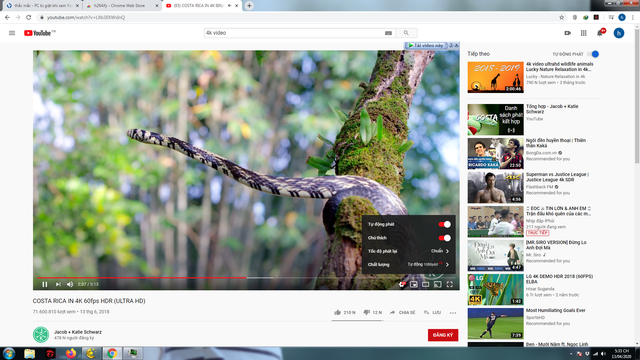Click the Chrome profile avatar in toolbar
The image size is (640, 360).
[x=622, y=17]
